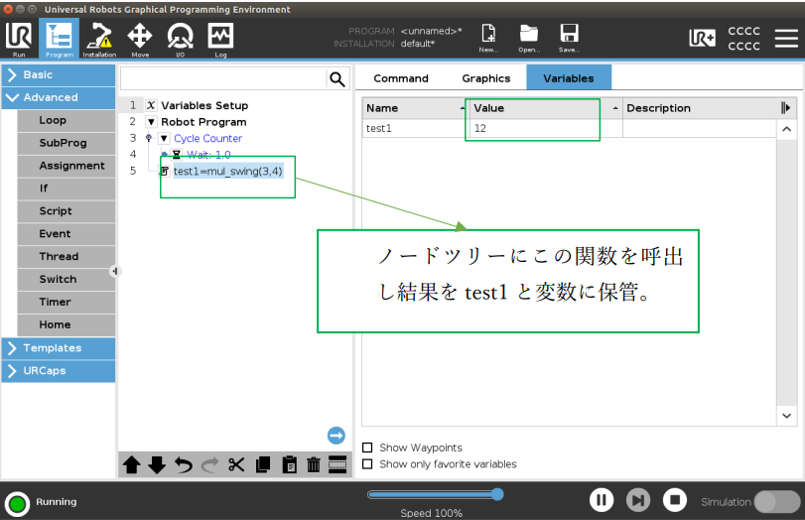Enable Show only favorite variables
This screenshot has height=520, width=805.
click(x=367, y=464)
